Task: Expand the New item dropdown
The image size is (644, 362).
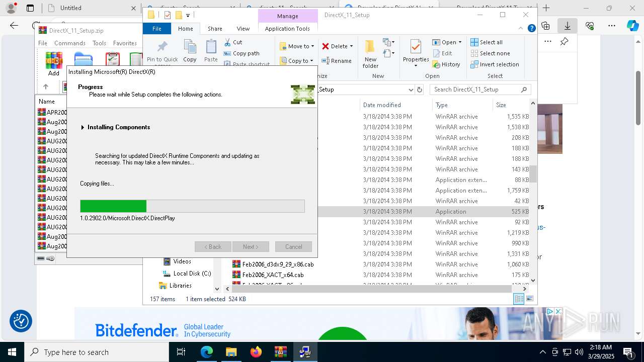Action: tap(388, 42)
